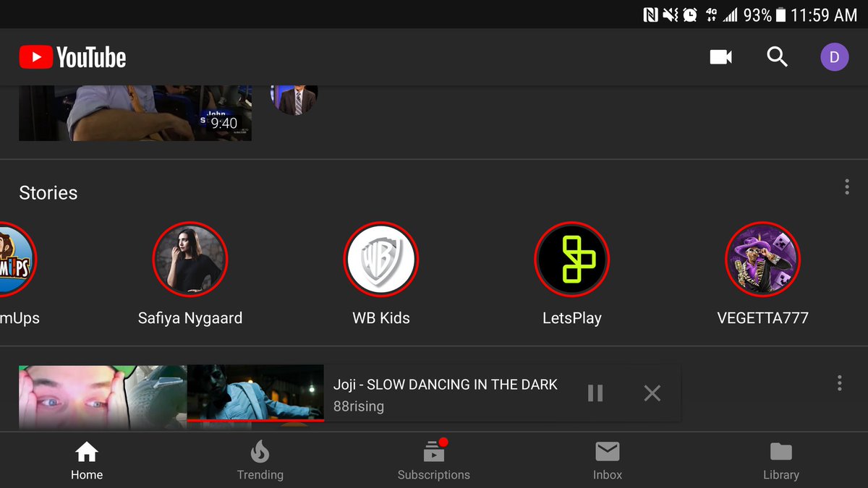The height and width of the screenshot is (488, 868).
Task: Open the search magnifier
Action: pos(777,57)
